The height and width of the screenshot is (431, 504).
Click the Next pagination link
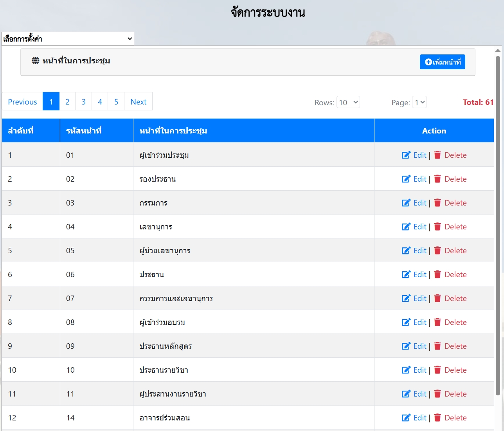(x=138, y=102)
